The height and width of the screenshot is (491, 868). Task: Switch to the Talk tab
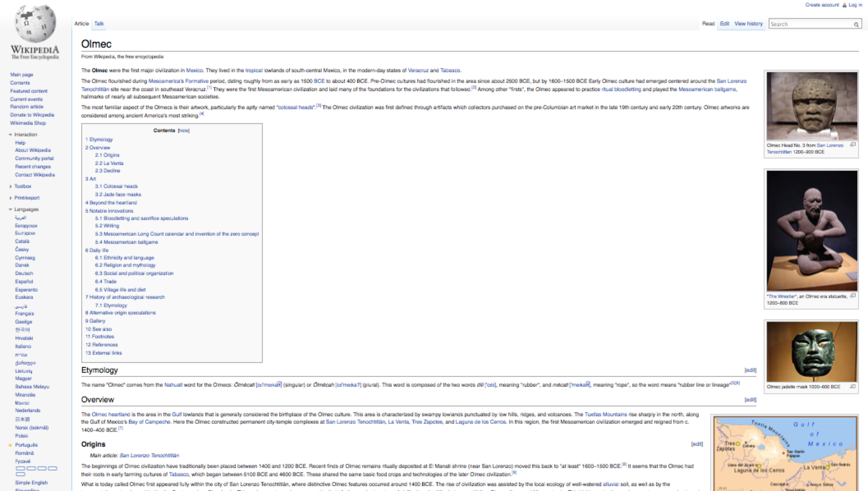tap(99, 24)
